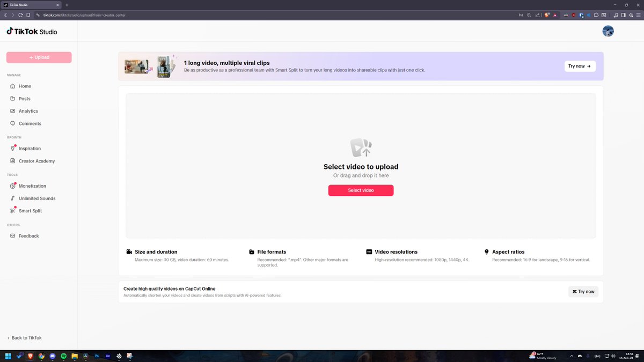Open After Effects from the taskbar
Viewport: 644px width, 362px height.
(108, 356)
